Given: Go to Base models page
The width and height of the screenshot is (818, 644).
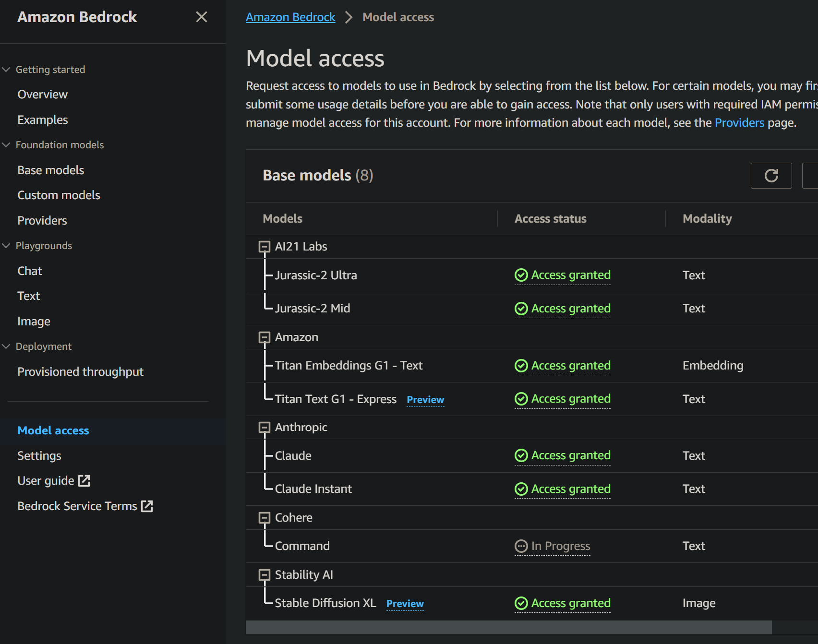Looking at the screenshot, I should tap(51, 170).
